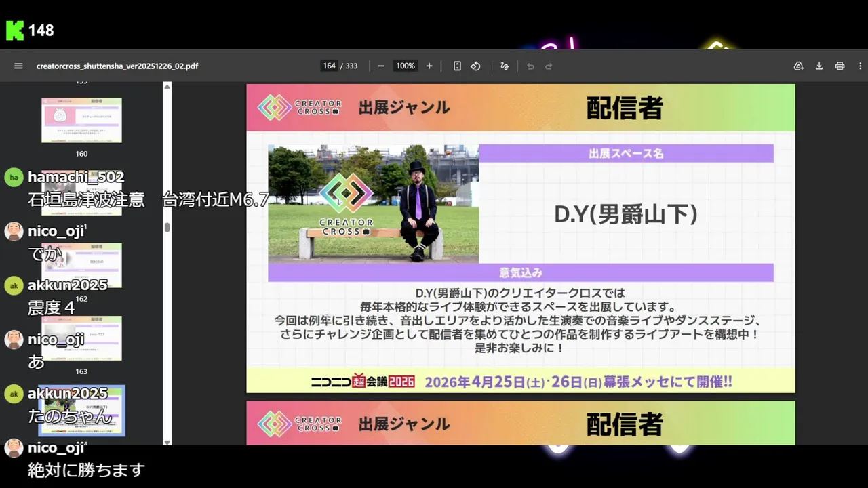The image size is (868, 488).
Task: Print the PDF document
Action: [840, 66]
